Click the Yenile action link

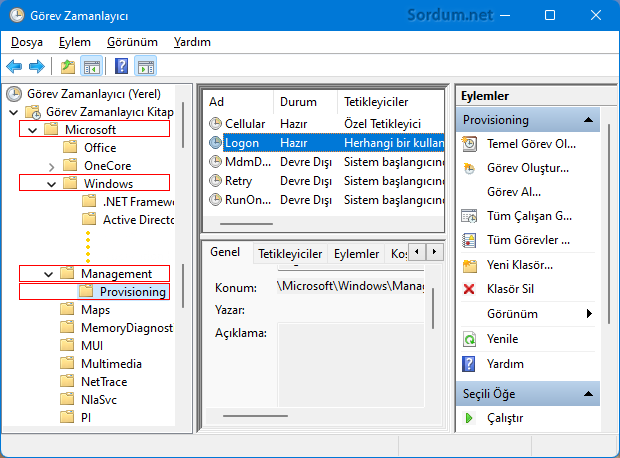click(502, 339)
